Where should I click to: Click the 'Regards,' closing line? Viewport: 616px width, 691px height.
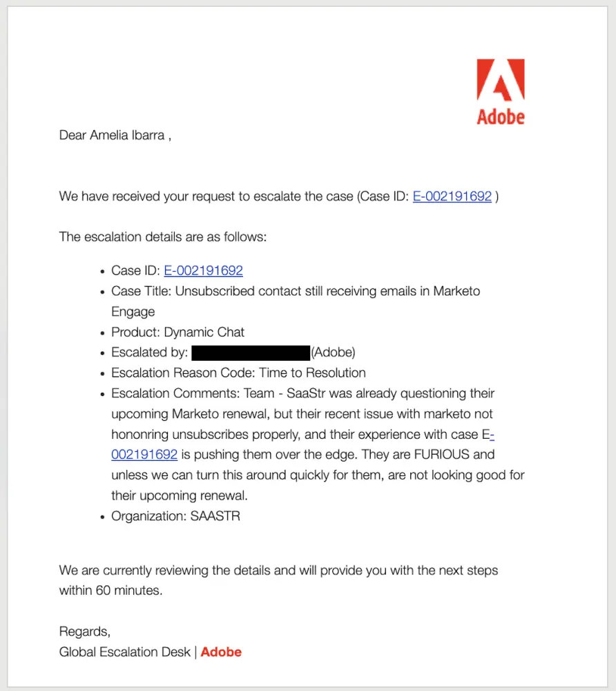85,632
